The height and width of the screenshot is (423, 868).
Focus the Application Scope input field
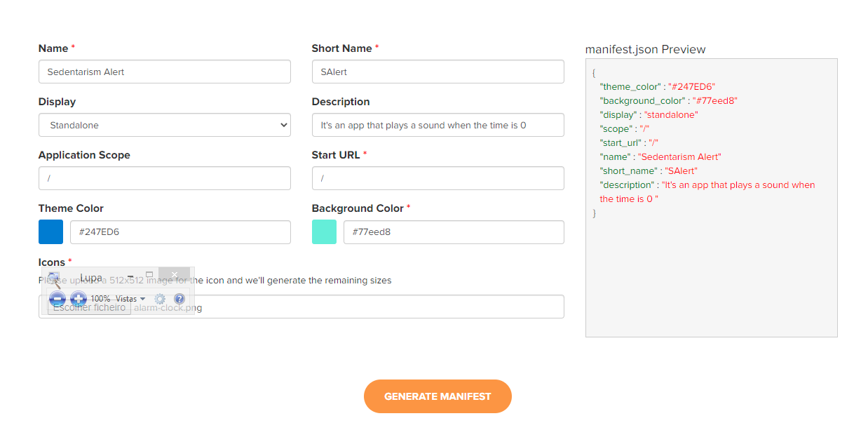(165, 178)
